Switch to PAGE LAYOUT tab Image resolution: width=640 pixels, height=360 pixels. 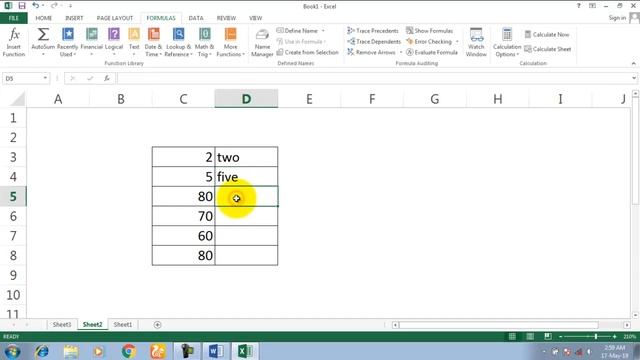tap(115, 18)
